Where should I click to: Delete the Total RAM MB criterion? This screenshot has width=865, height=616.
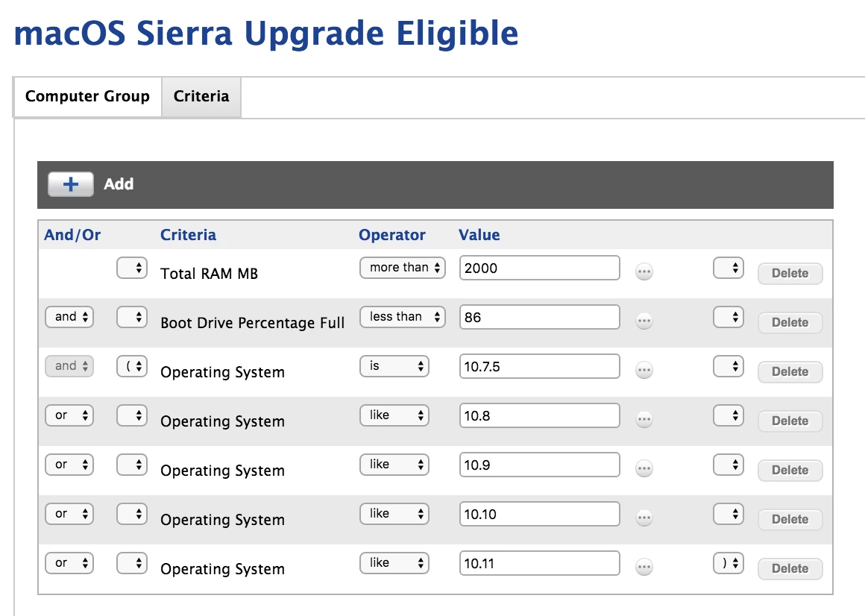pos(790,274)
